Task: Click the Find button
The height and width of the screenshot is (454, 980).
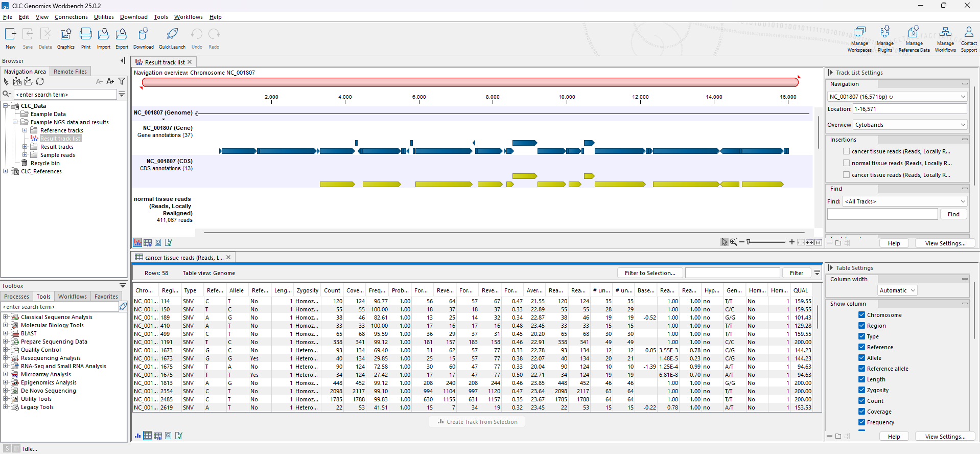Action: tap(953, 214)
